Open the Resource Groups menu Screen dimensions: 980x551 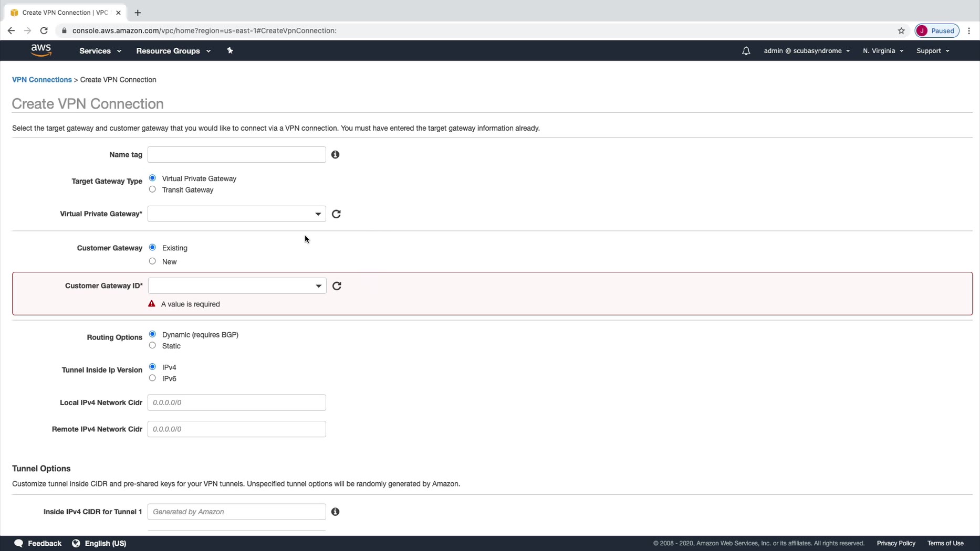tap(173, 51)
